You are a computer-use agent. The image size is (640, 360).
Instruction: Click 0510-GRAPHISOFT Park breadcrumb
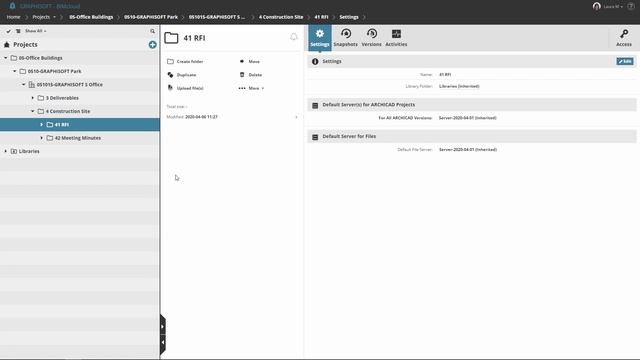coord(151,17)
